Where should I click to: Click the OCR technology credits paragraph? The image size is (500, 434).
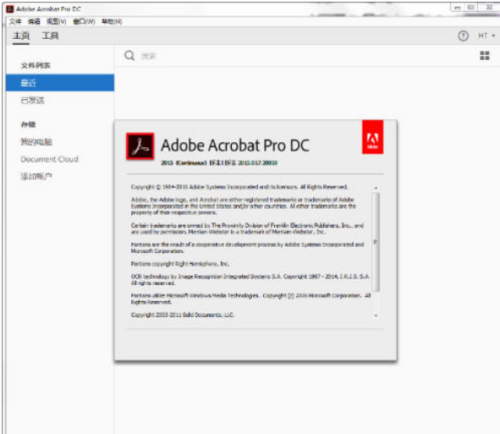click(250, 279)
